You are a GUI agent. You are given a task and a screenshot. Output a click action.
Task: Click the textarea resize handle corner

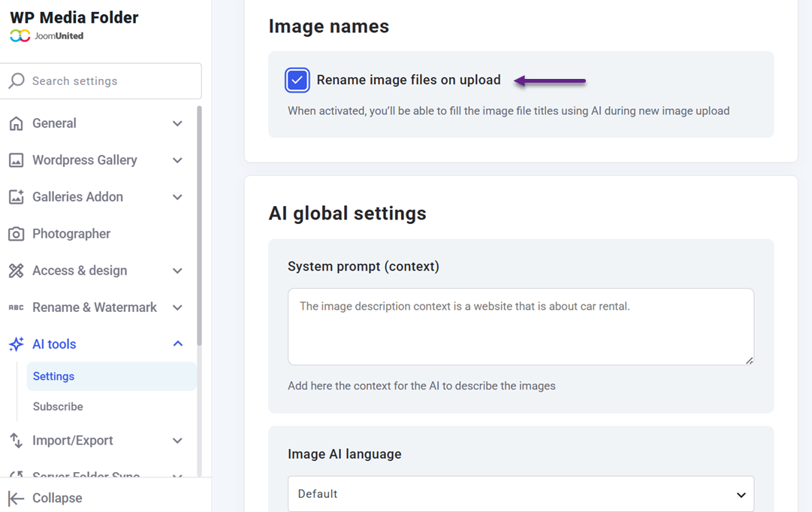point(750,360)
